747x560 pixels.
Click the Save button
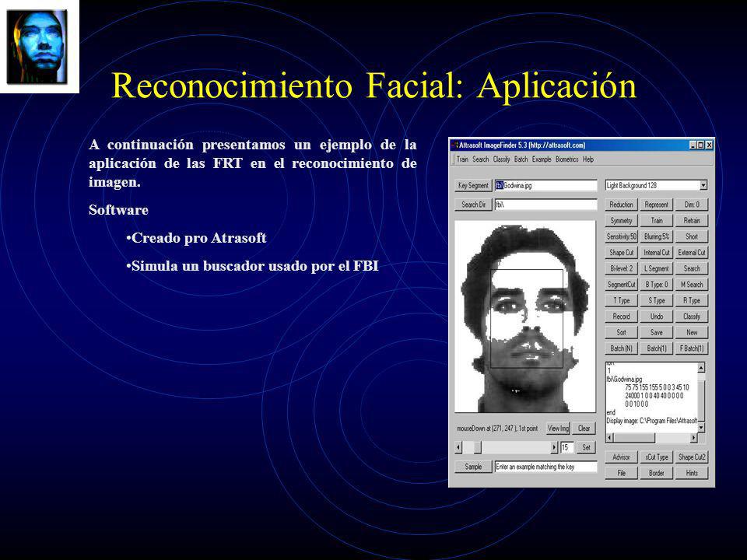[657, 332]
